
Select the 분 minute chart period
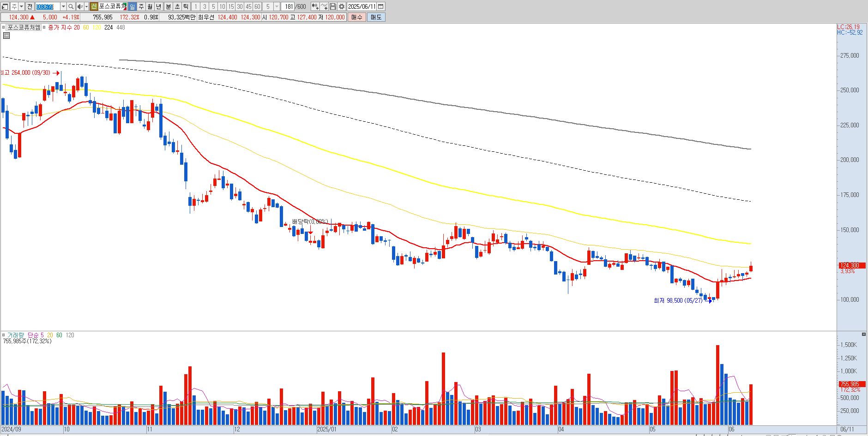168,6
